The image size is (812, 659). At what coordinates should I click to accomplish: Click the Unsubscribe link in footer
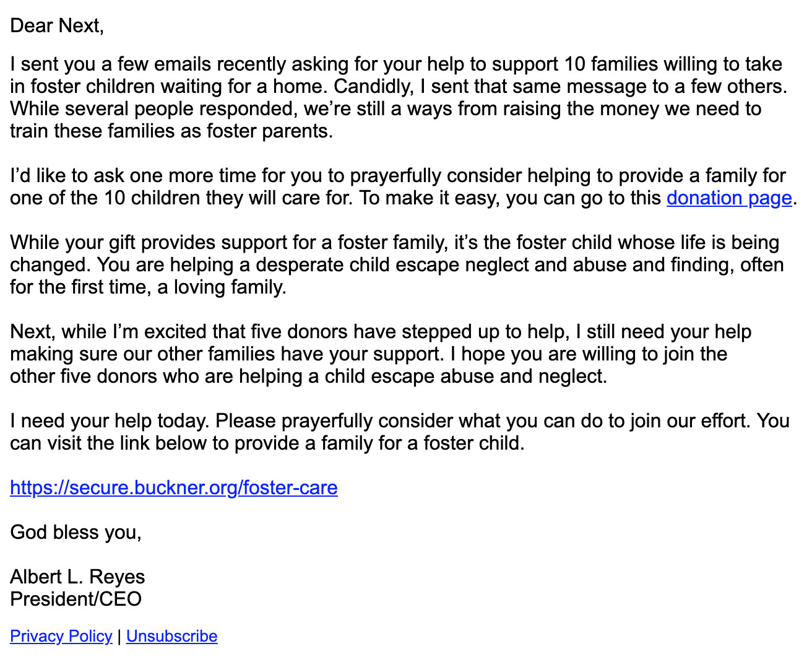point(171,636)
